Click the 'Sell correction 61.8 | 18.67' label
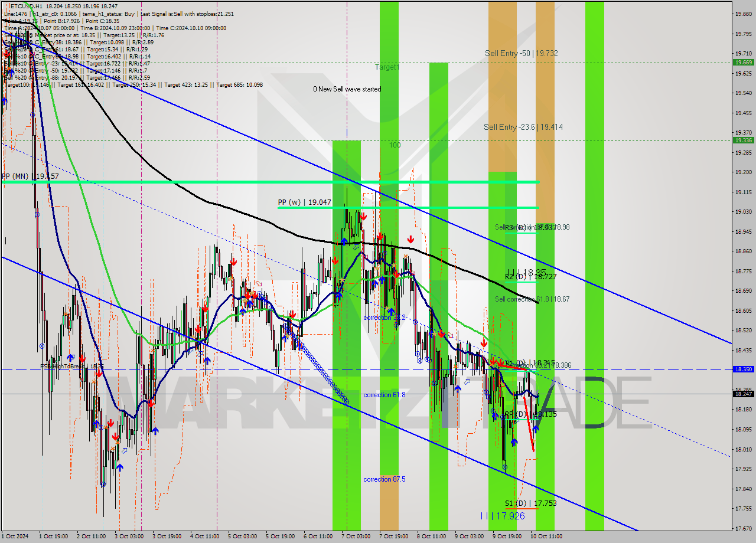This screenshot has width=756, height=543. (532, 299)
